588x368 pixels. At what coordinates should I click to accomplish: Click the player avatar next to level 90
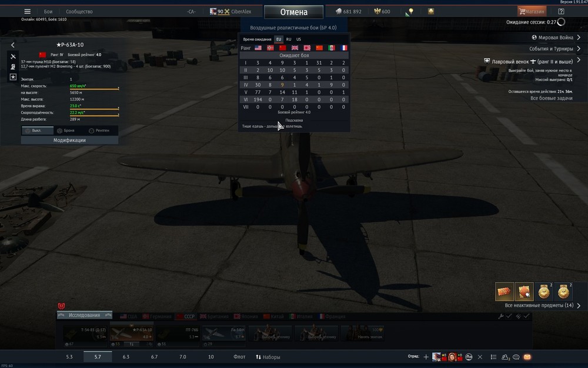coord(213,11)
